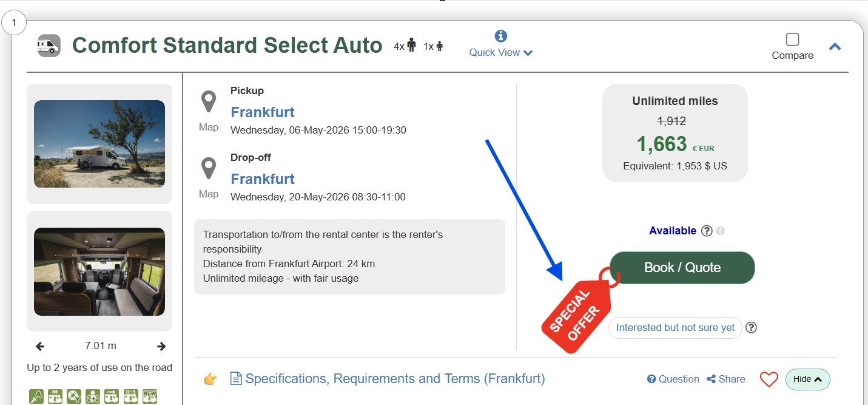Toggle the heart favorite icon
Image resolution: width=868 pixels, height=405 pixels.
[769, 379]
